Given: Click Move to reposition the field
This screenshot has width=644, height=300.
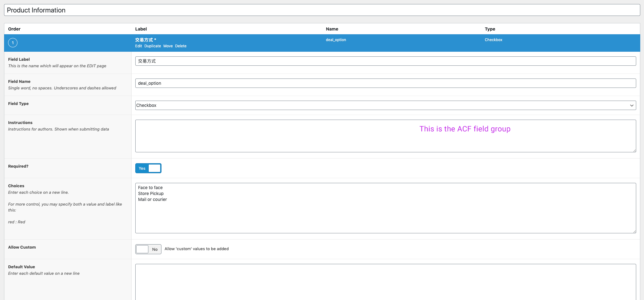Looking at the screenshot, I should click(x=168, y=46).
